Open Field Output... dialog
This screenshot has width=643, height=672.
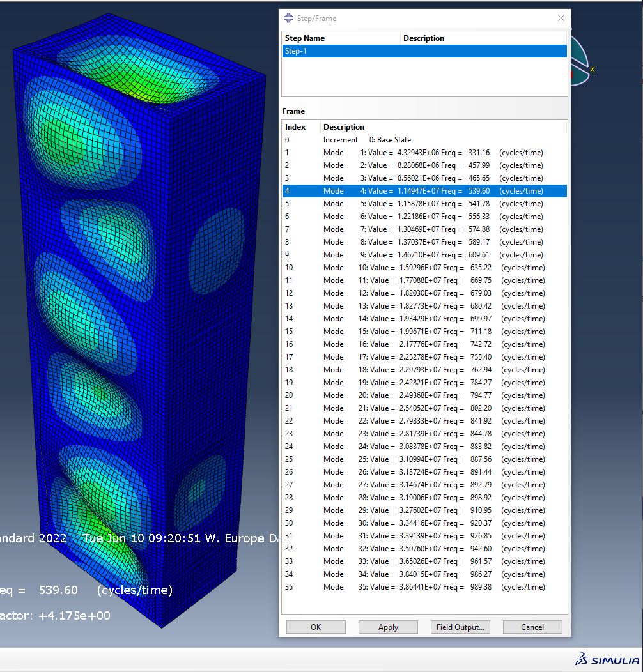point(460,627)
